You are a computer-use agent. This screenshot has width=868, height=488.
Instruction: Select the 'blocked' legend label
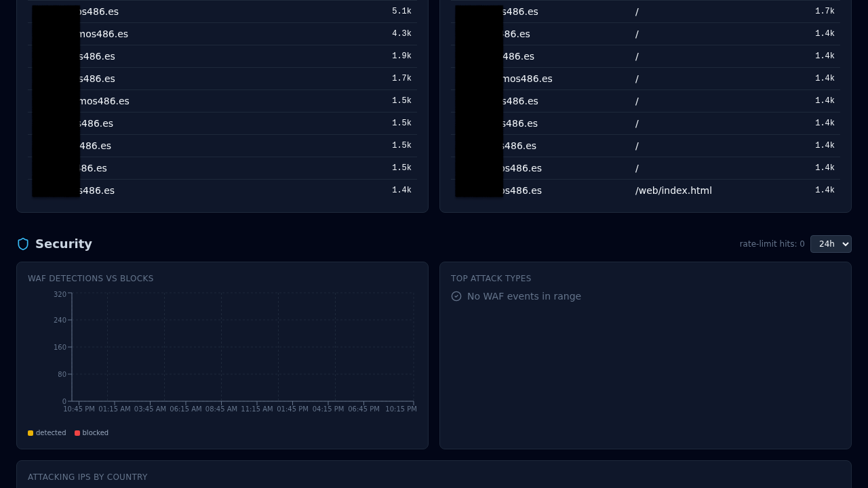click(x=96, y=433)
